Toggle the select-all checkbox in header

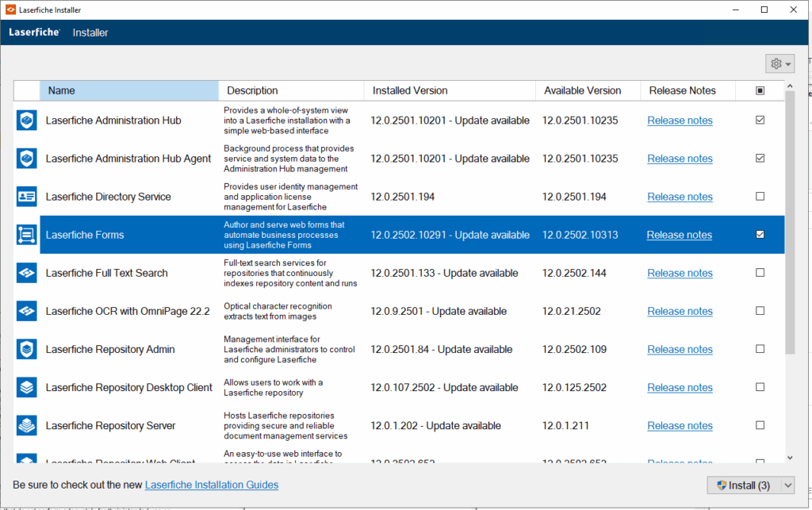point(760,90)
